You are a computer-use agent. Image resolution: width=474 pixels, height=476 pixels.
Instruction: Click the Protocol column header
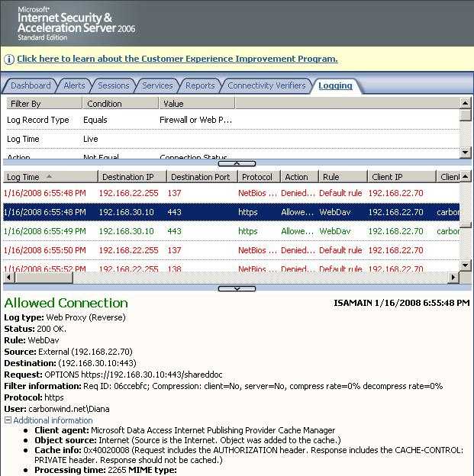(256, 177)
